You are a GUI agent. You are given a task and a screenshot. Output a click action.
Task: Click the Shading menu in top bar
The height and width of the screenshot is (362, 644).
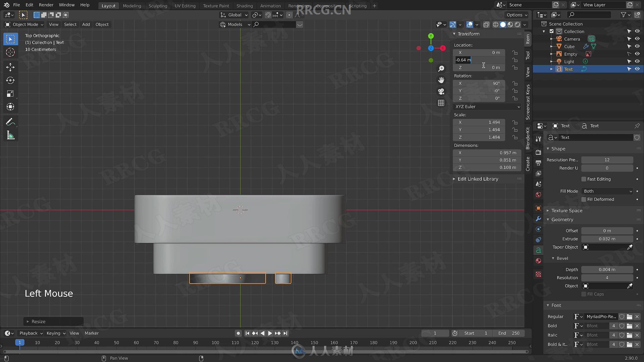click(x=244, y=5)
